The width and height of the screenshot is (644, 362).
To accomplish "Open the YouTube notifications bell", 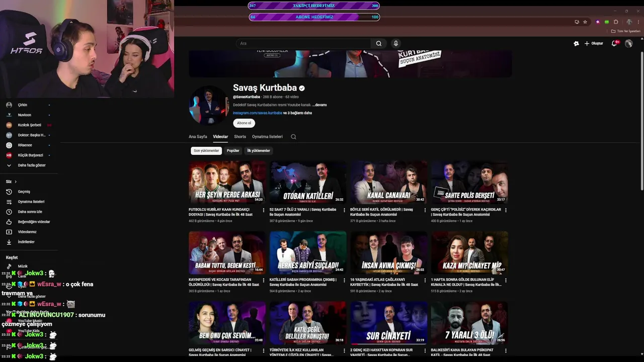I will (614, 43).
